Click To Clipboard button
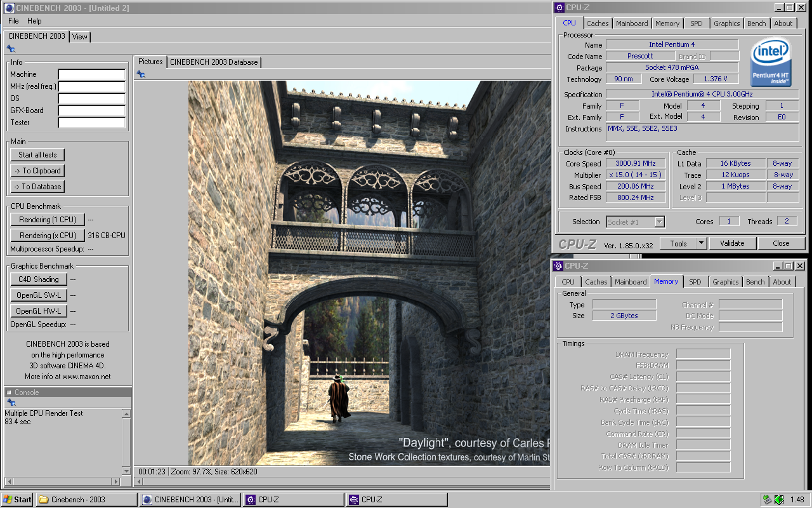This screenshot has width=812, height=508. pos(37,171)
